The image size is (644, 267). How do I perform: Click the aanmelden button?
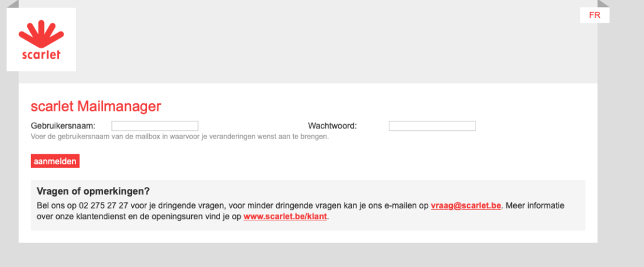coord(55,161)
